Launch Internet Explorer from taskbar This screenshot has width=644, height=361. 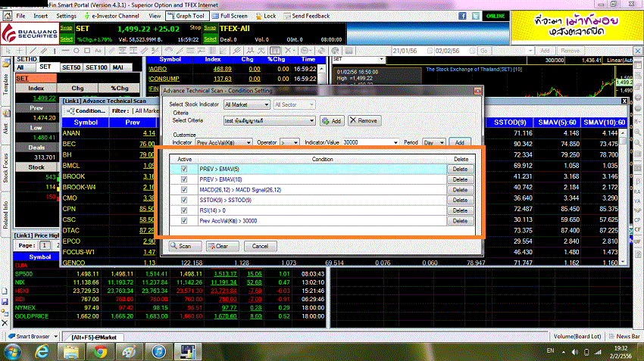point(42,352)
